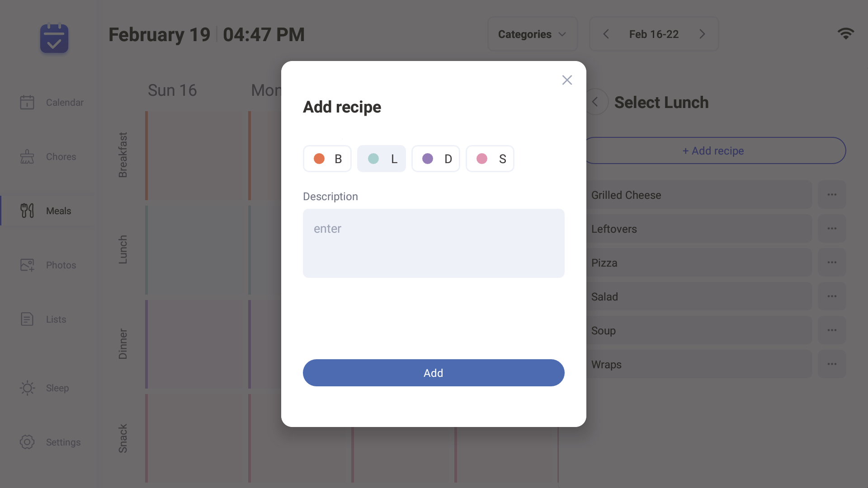Switch to the Lists section
This screenshot has height=488, width=868.
56,319
